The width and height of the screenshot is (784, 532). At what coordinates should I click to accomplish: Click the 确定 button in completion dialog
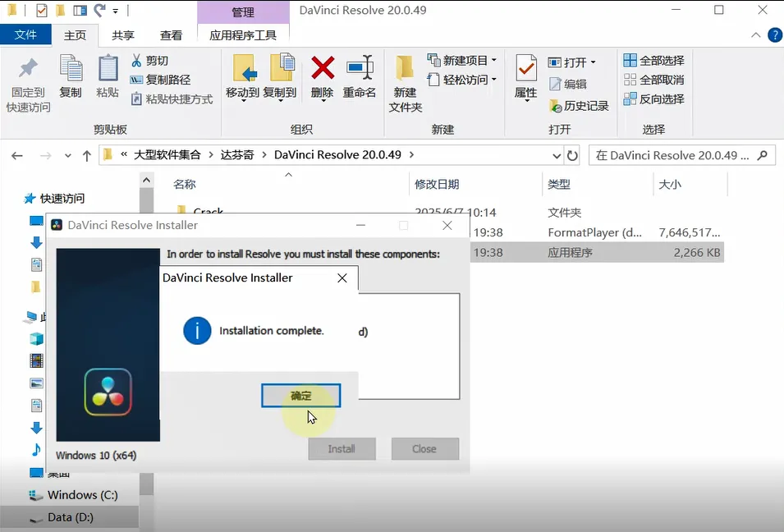pyautogui.click(x=301, y=396)
